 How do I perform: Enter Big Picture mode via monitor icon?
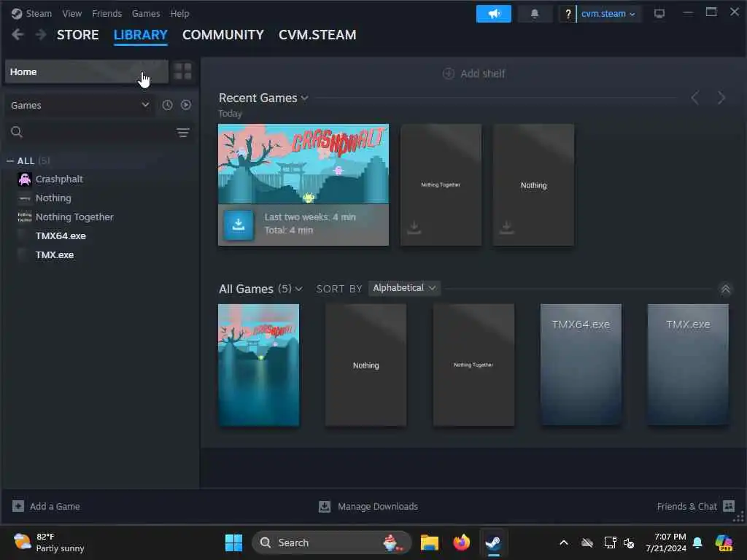click(659, 13)
